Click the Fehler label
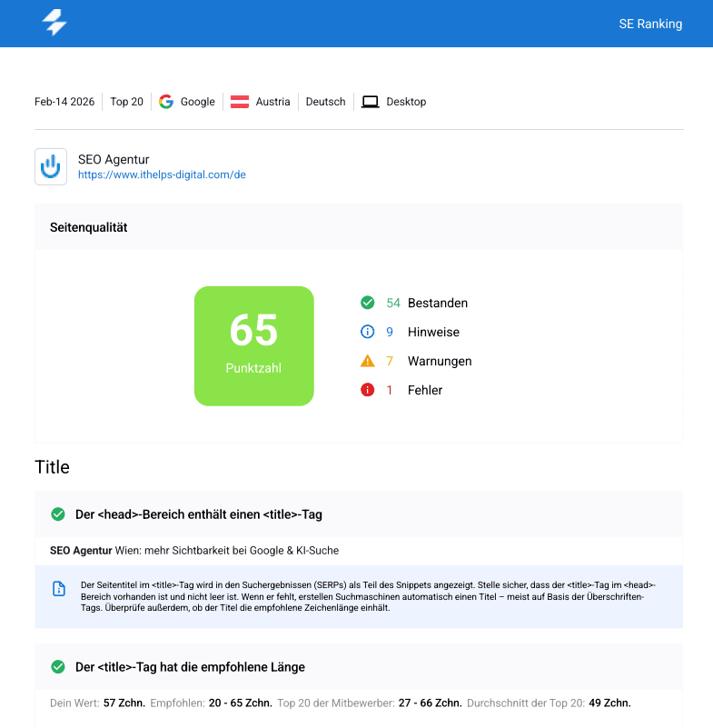 point(425,390)
